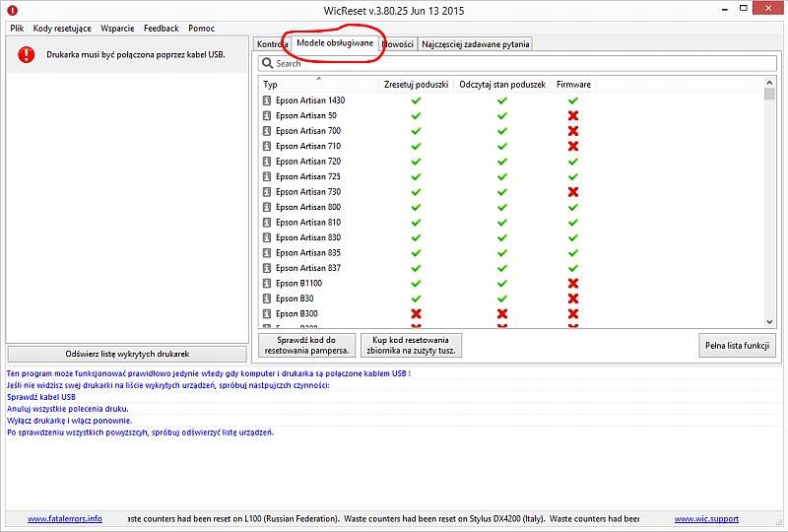
Task: Click the search magnifier icon
Action: [x=267, y=63]
